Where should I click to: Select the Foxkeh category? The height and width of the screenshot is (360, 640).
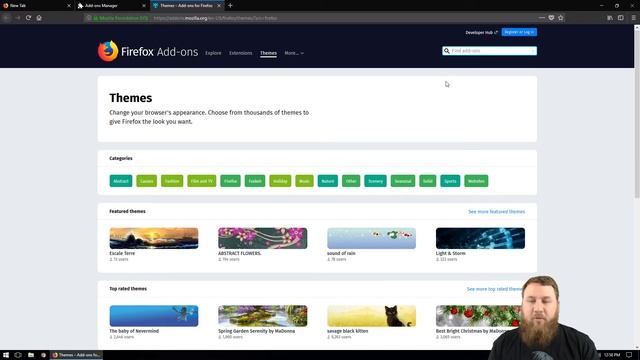coord(255,181)
